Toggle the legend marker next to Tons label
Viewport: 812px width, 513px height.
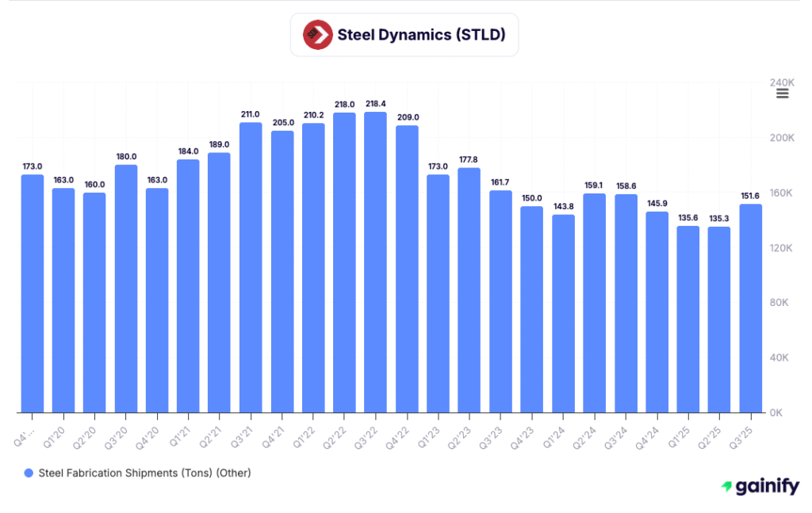click(29, 473)
